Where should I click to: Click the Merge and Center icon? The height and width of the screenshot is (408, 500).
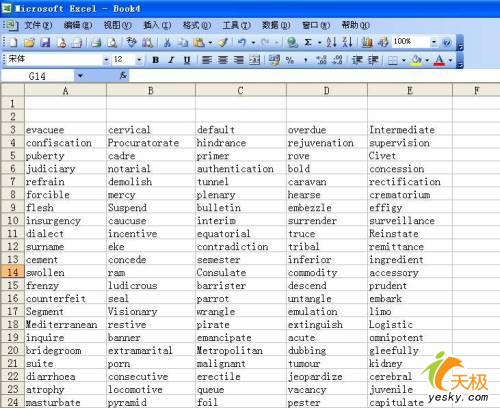click(x=255, y=60)
